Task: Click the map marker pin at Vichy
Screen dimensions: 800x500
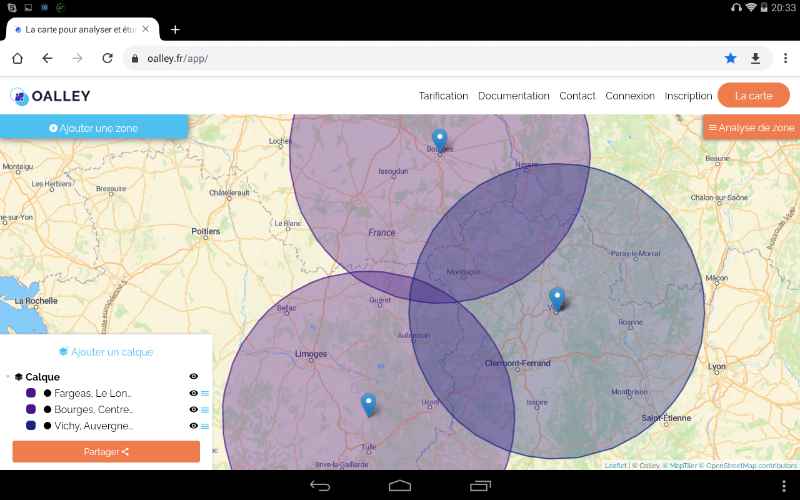Action: click(x=557, y=298)
